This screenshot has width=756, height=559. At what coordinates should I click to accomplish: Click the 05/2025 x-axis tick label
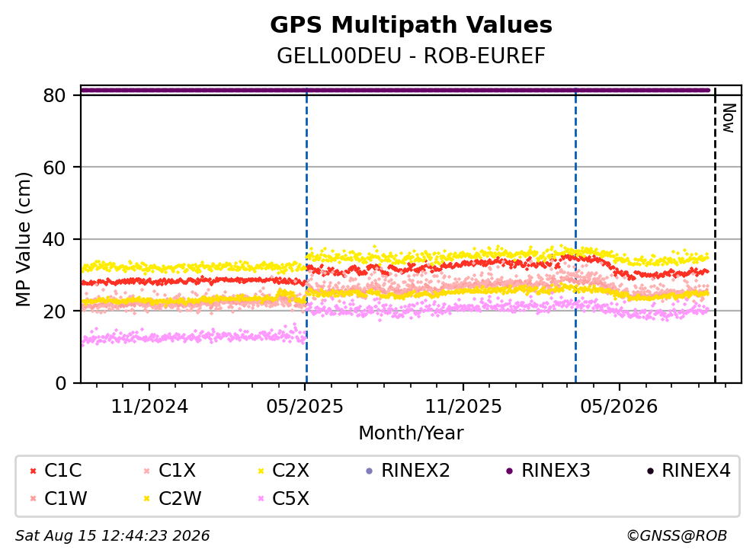[x=305, y=407]
